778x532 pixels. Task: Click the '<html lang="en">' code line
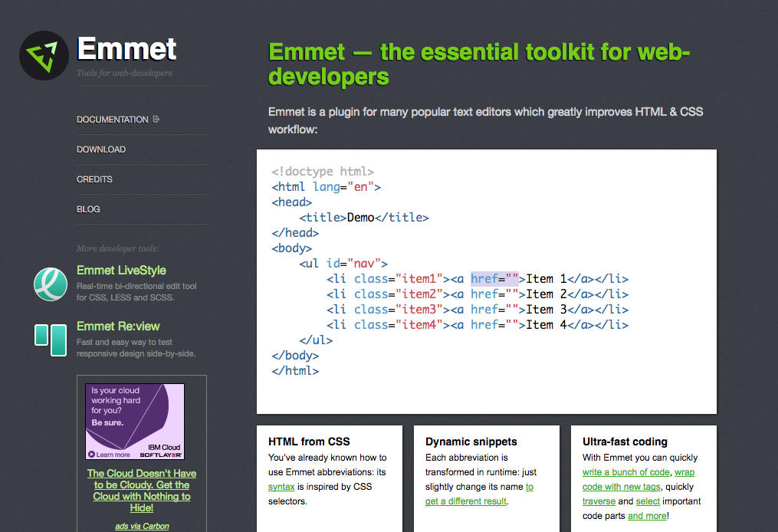[326, 187]
